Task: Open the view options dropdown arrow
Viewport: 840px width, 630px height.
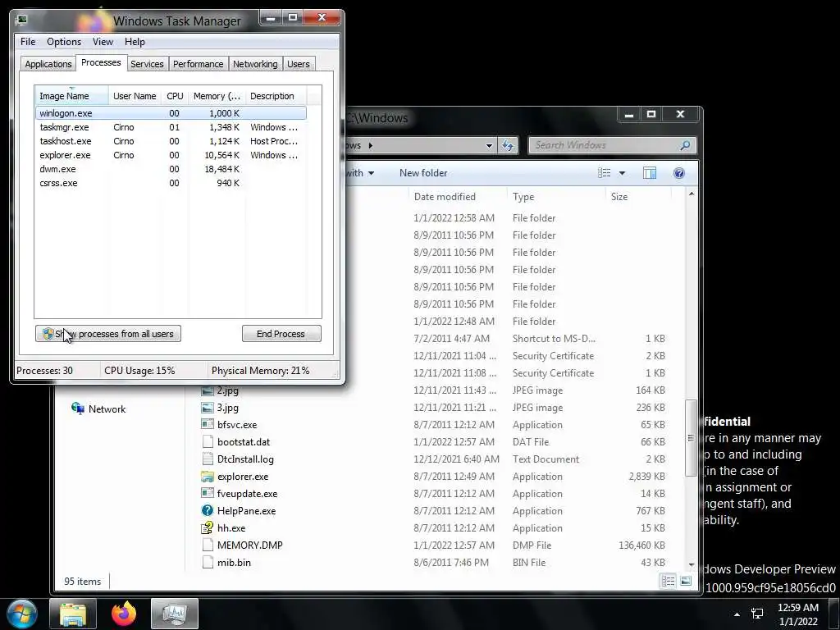Action: coord(622,173)
